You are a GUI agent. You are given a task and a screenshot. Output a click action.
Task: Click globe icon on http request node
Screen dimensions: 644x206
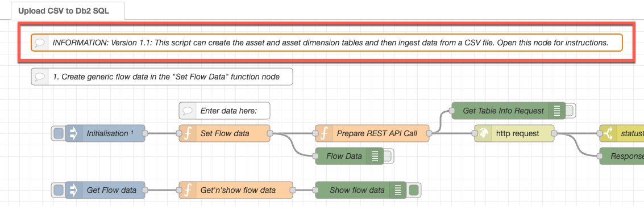[483, 133]
